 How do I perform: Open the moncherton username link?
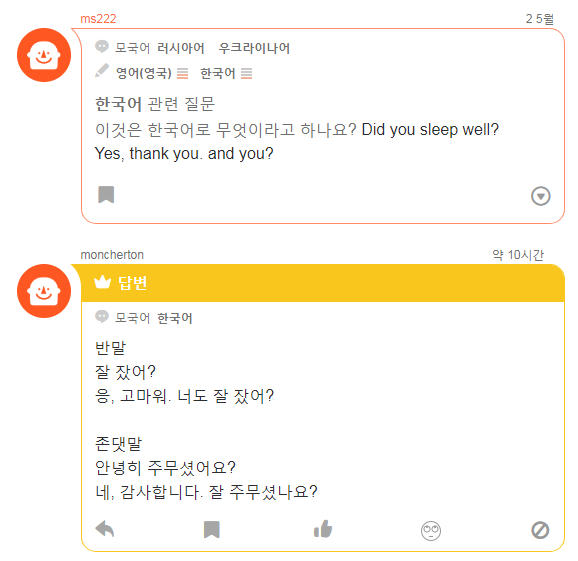(x=112, y=255)
